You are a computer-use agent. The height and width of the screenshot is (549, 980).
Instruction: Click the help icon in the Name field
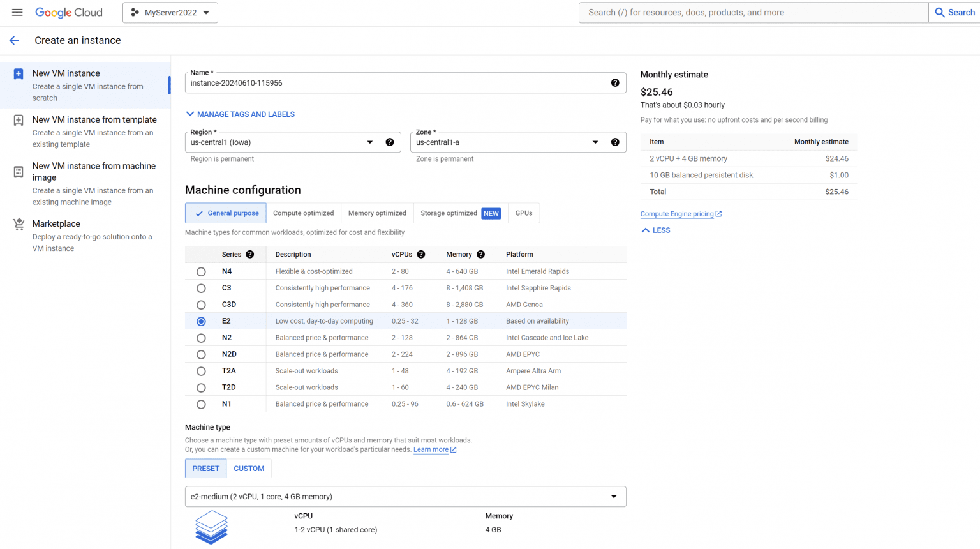pyautogui.click(x=615, y=83)
